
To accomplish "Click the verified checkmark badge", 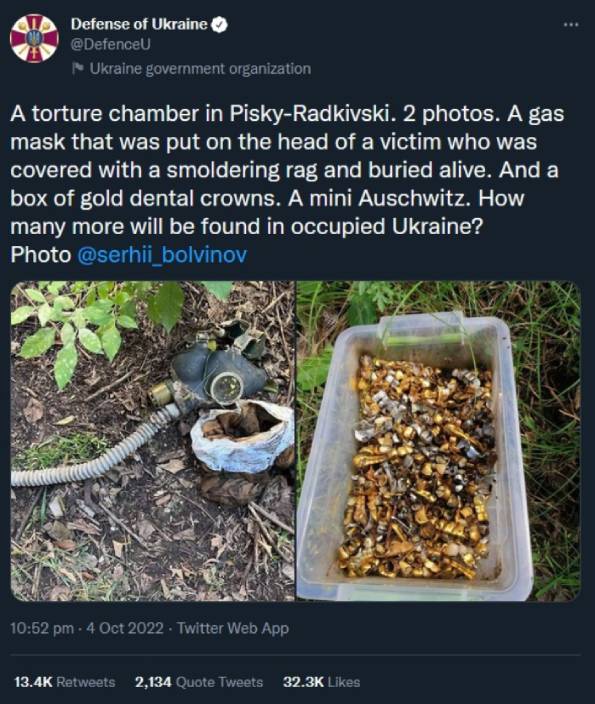I will [220, 24].
